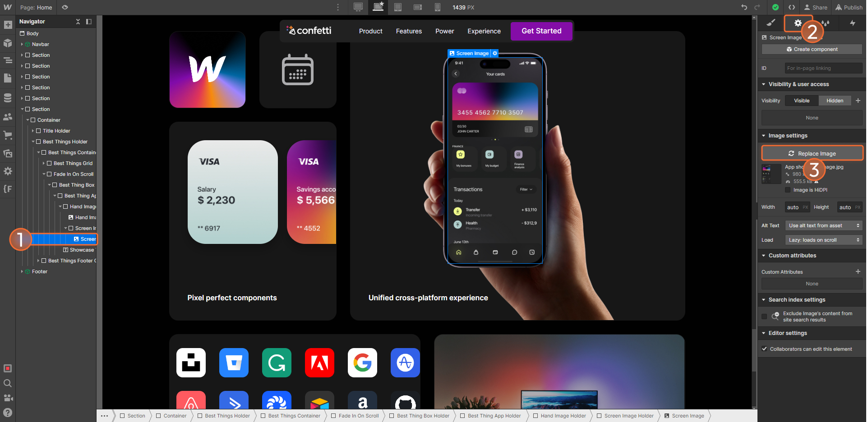
Task: Click the Replace Image button
Action: pyautogui.click(x=812, y=153)
